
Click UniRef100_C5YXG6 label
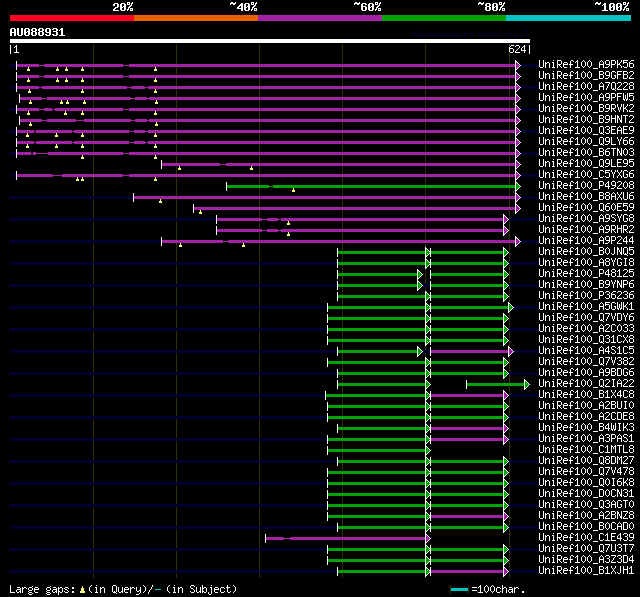click(586, 175)
